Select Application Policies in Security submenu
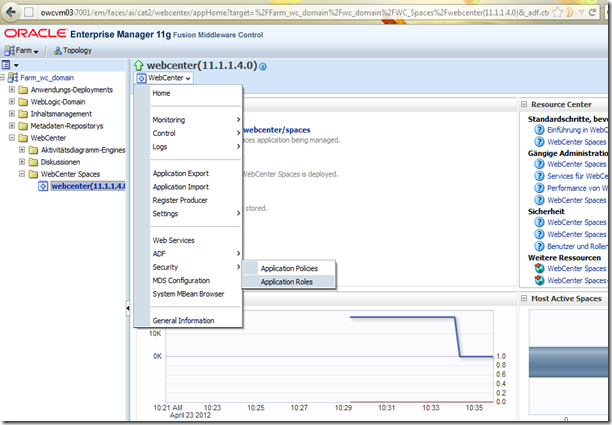 tap(289, 269)
